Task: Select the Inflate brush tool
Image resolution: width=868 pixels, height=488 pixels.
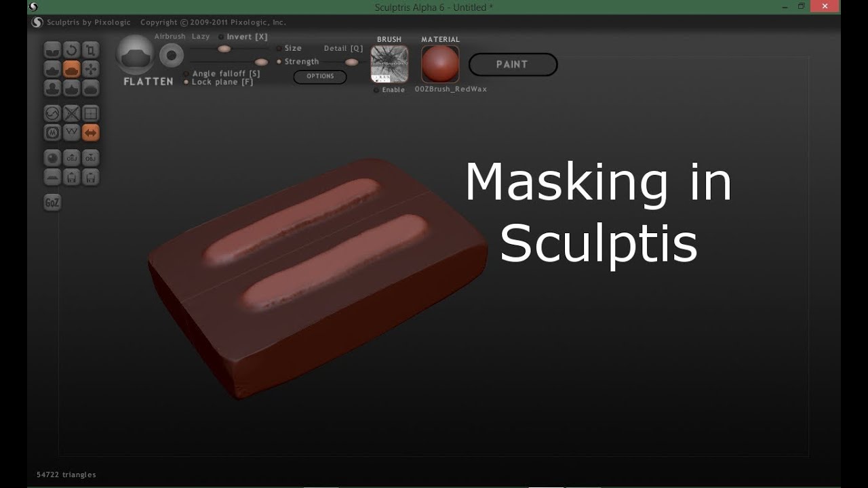Action: tap(52, 87)
